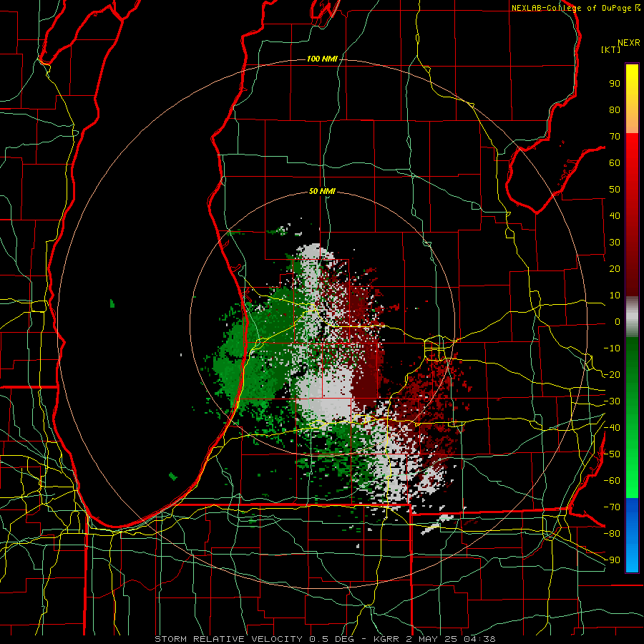
Task: Click the '-40' value on the velocity scale
Action: tap(612, 428)
